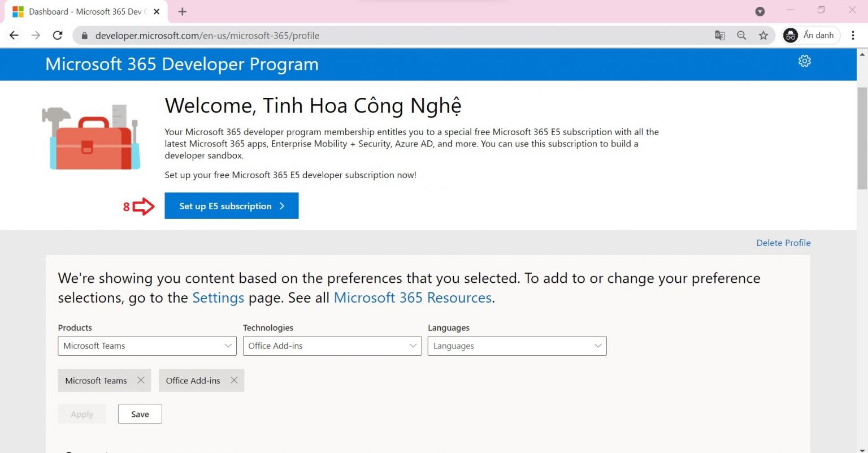Open the settings gear in the blue header
The image size is (868, 453).
point(804,61)
